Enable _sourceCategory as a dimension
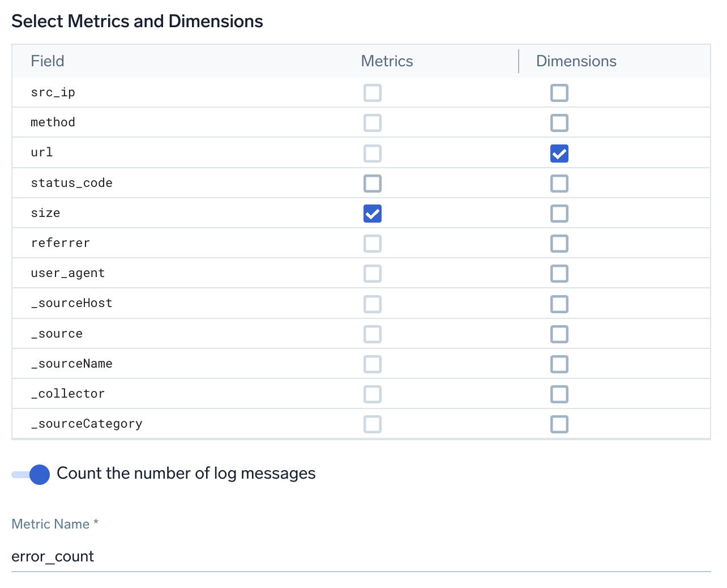Viewport: 727px width, 588px height. click(x=559, y=424)
